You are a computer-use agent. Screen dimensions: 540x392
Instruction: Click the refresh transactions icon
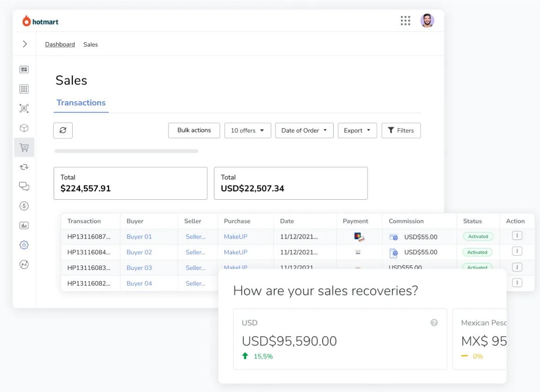(63, 130)
